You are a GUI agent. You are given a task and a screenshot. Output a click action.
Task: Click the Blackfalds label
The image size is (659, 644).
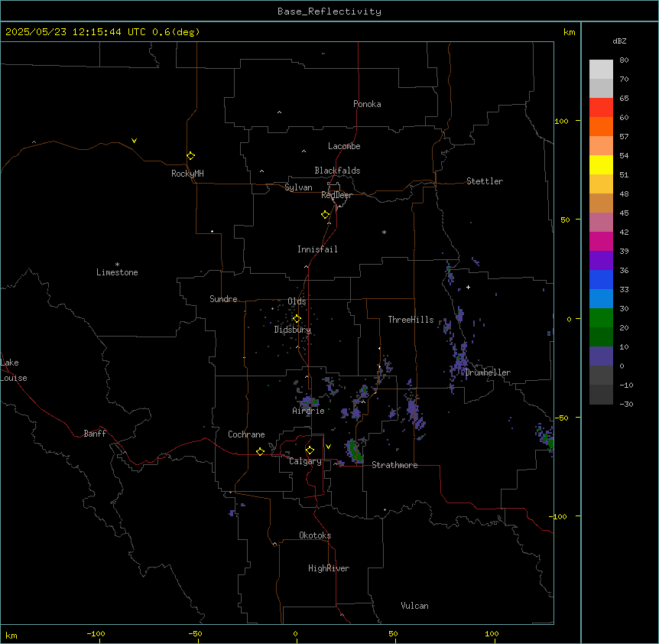337,171
